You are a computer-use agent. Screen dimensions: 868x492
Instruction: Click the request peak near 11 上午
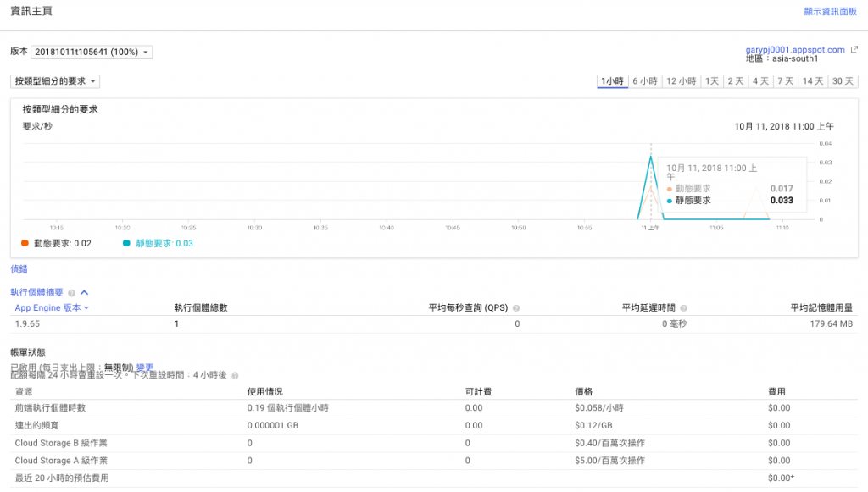click(x=651, y=158)
